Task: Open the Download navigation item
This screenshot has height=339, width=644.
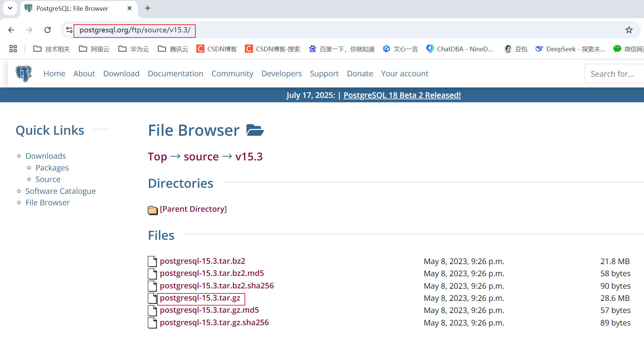Action: (x=121, y=74)
